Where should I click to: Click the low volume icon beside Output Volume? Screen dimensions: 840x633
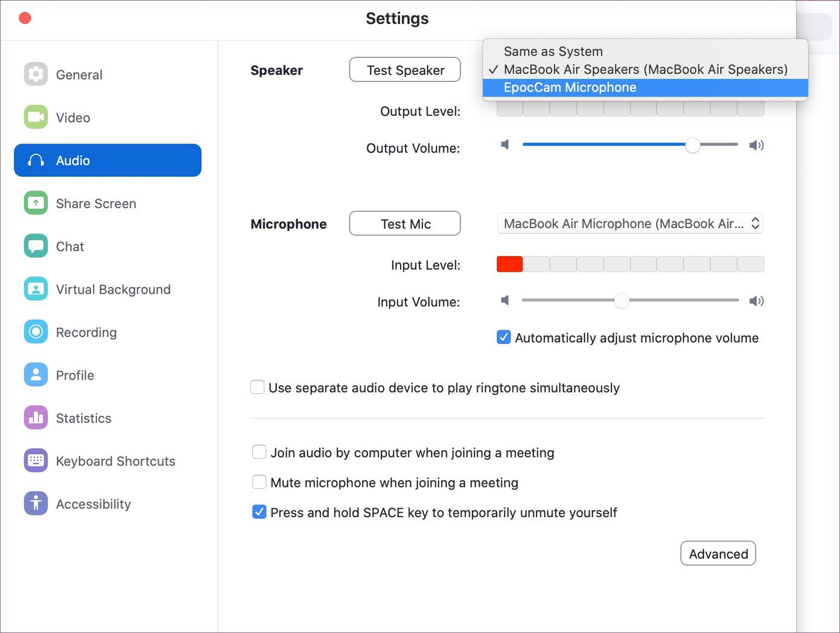(x=505, y=145)
